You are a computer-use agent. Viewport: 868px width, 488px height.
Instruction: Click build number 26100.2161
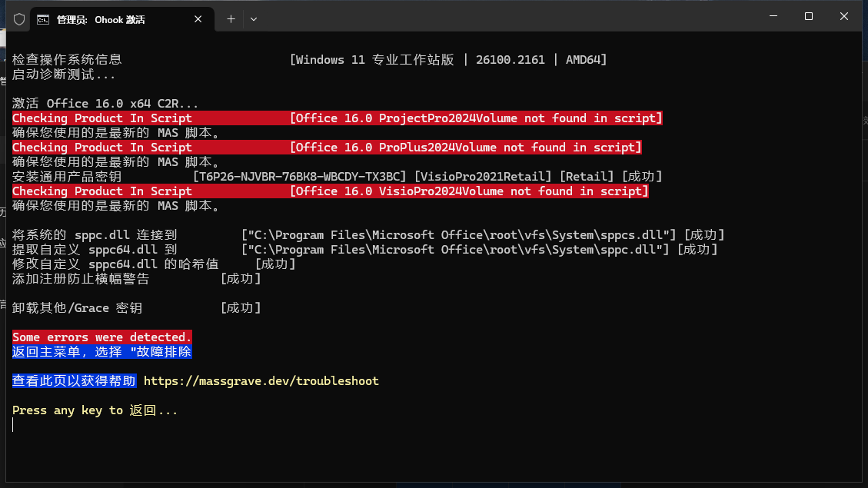point(510,60)
